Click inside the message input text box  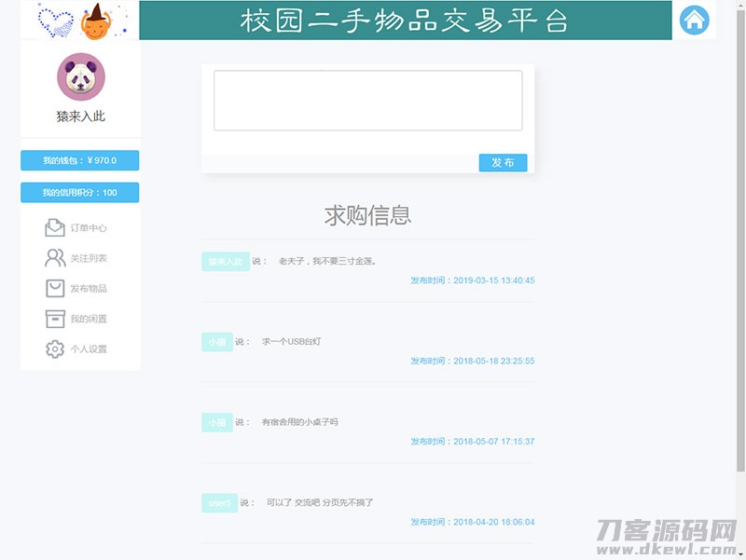(368, 100)
